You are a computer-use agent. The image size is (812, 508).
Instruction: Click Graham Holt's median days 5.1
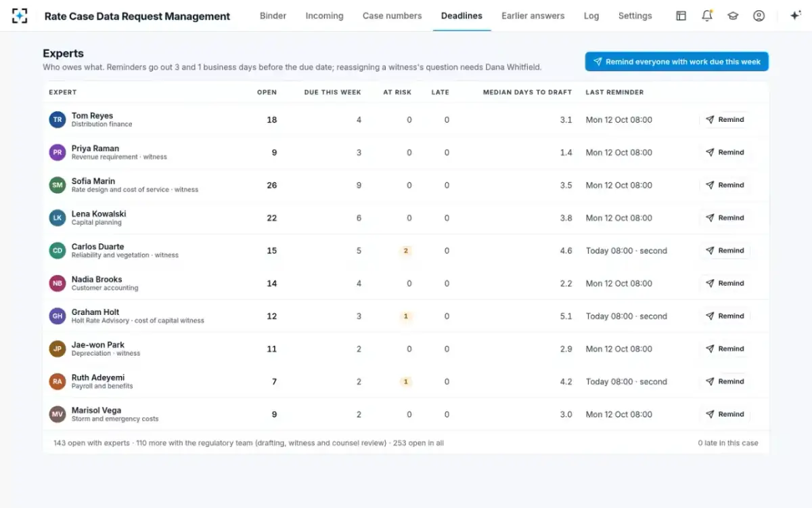tap(566, 316)
